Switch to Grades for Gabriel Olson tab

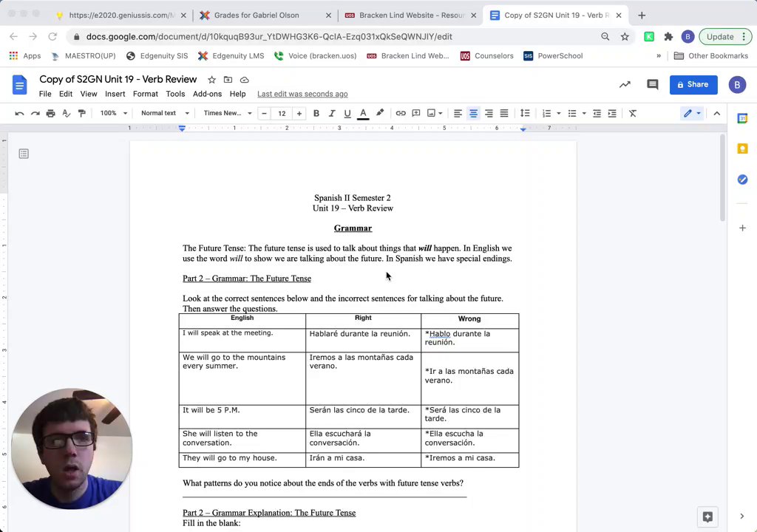(265, 16)
